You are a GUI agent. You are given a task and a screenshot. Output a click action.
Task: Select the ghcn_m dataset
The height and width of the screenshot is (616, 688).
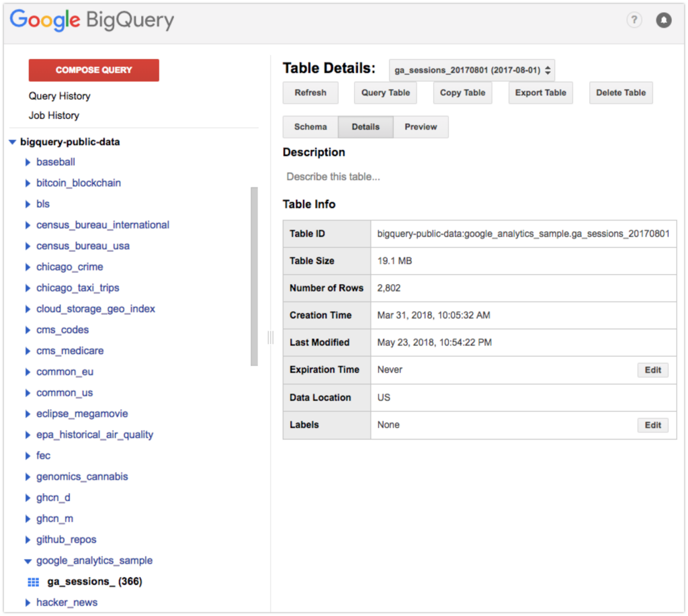point(55,519)
